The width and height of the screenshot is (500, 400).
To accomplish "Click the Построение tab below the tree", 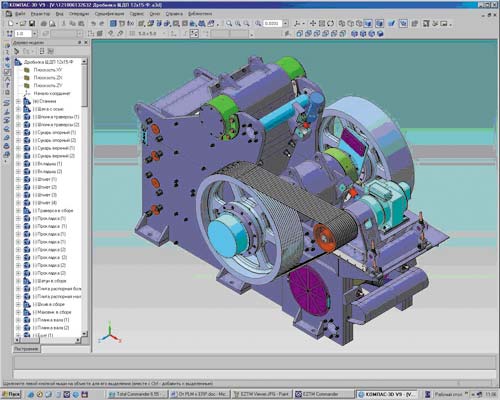I will 26,349.
